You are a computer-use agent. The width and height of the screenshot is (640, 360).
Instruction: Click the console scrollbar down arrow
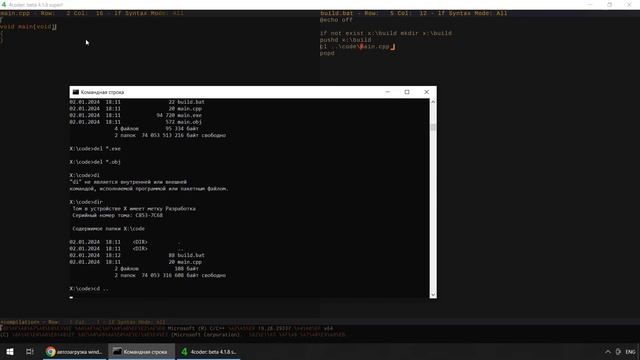click(x=433, y=295)
